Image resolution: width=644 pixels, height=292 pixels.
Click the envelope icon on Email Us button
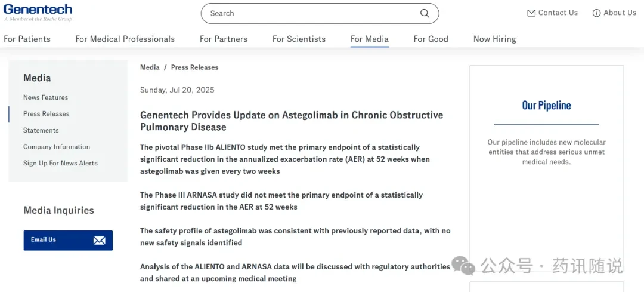coord(99,240)
